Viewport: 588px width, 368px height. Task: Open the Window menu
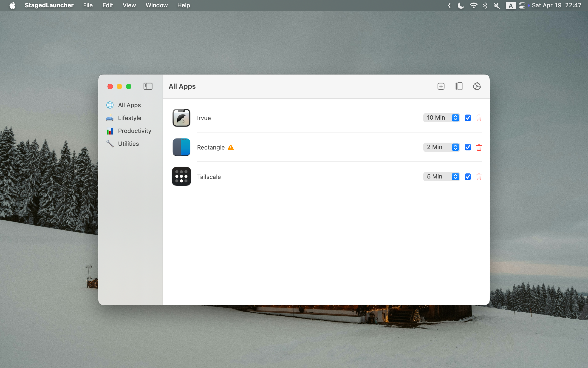156,5
